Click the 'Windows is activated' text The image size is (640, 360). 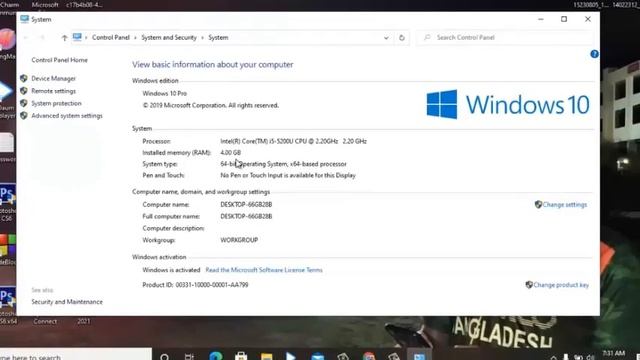(x=171, y=270)
